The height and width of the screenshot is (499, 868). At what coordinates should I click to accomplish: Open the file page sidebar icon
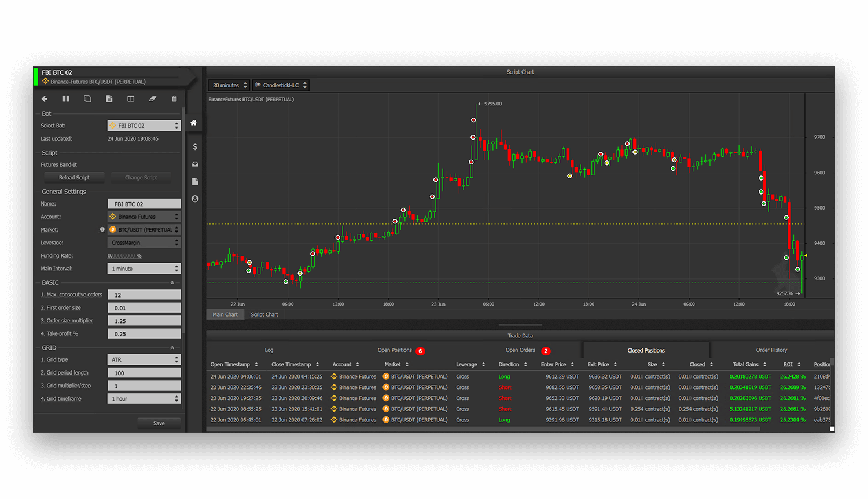tap(195, 181)
